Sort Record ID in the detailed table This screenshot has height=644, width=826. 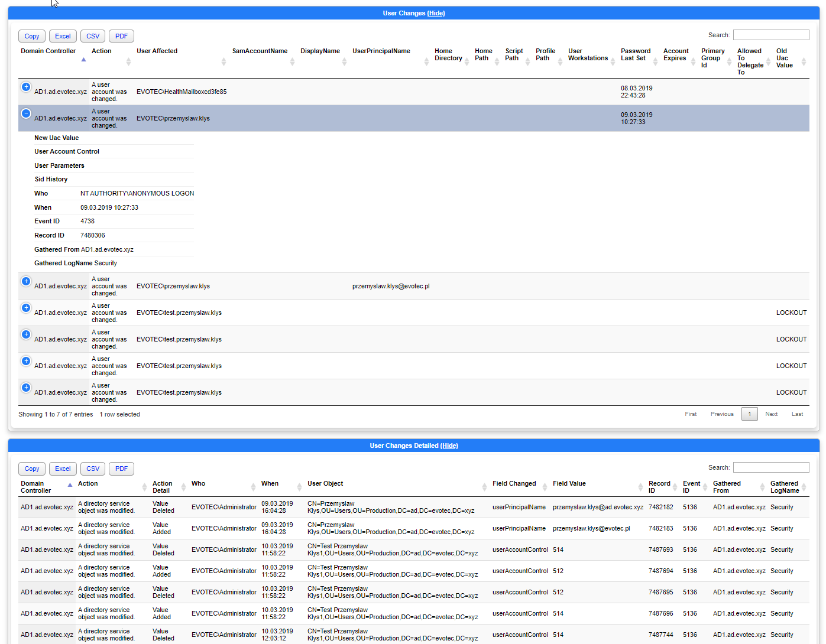(x=673, y=488)
